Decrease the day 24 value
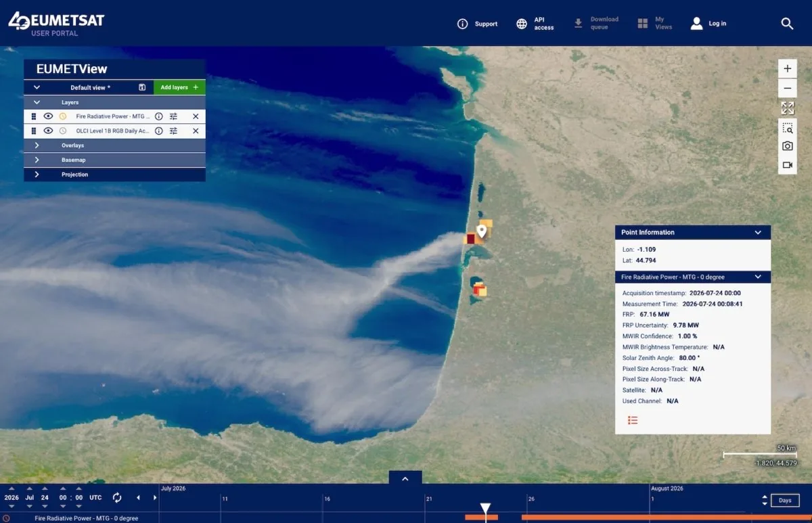812x523 pixels. [x=45, y=507]
